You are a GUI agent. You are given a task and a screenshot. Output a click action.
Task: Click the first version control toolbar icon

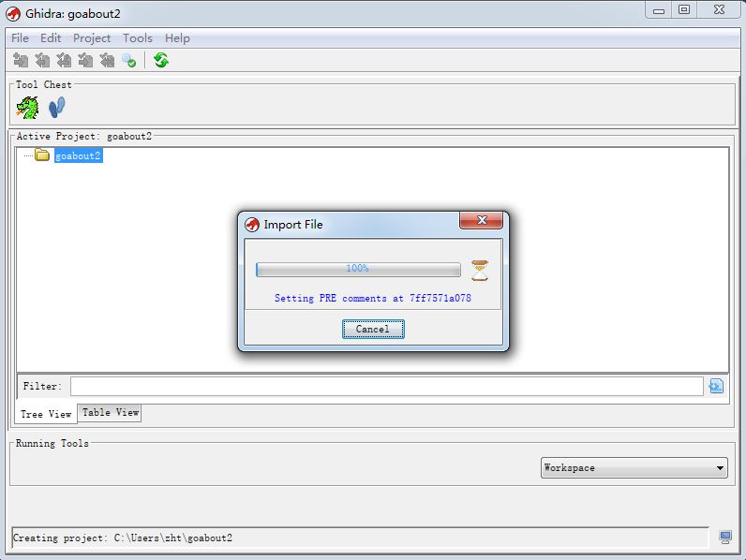(x=21, y=60)
